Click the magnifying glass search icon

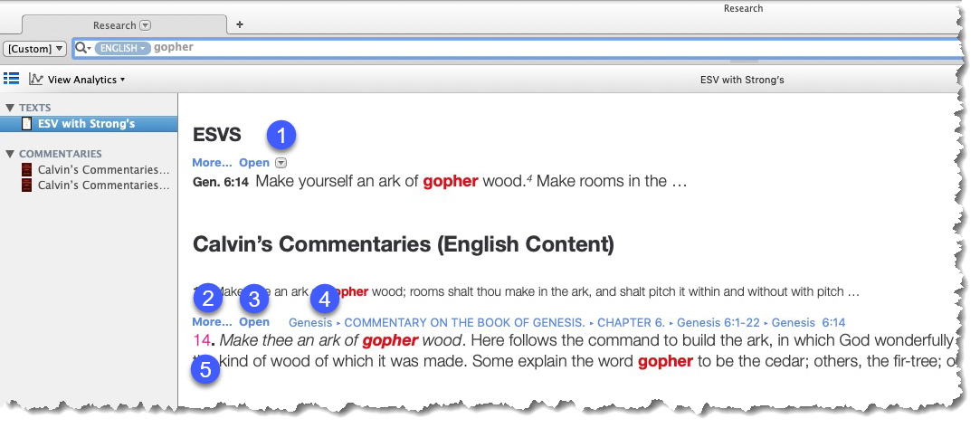81,47
